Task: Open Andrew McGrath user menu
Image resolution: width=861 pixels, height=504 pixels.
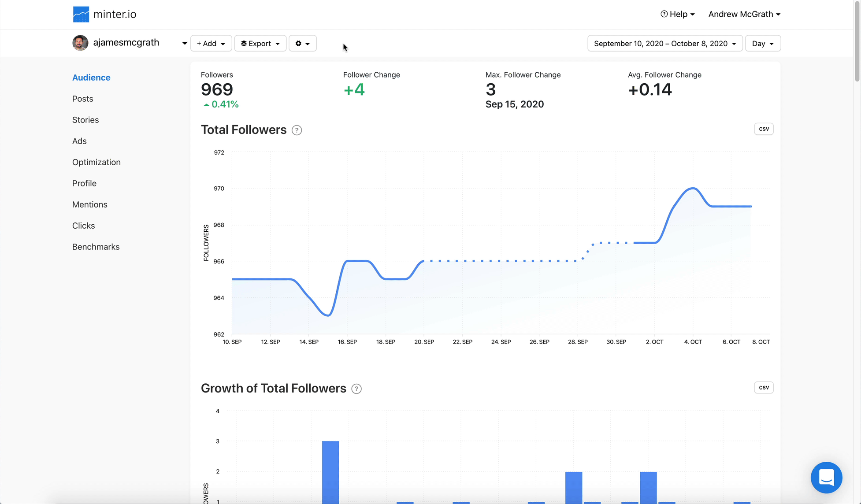Action: point(744,14)
